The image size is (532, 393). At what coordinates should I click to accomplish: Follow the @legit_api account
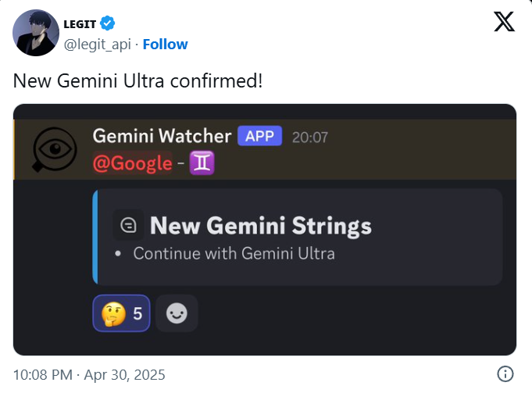coord(166,44)
